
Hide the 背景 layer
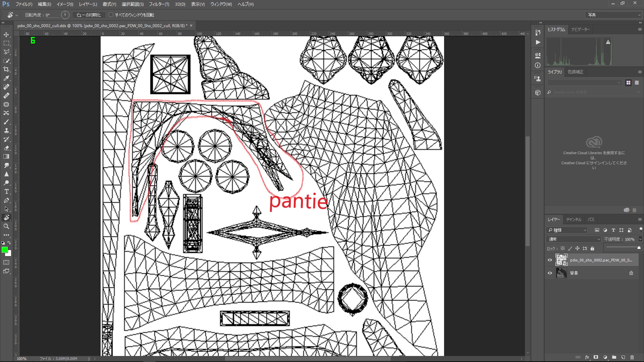point(550,273)
